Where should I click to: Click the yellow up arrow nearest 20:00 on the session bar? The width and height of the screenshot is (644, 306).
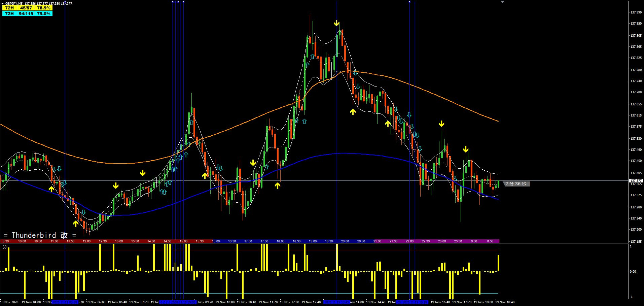(x=353, y=112)
